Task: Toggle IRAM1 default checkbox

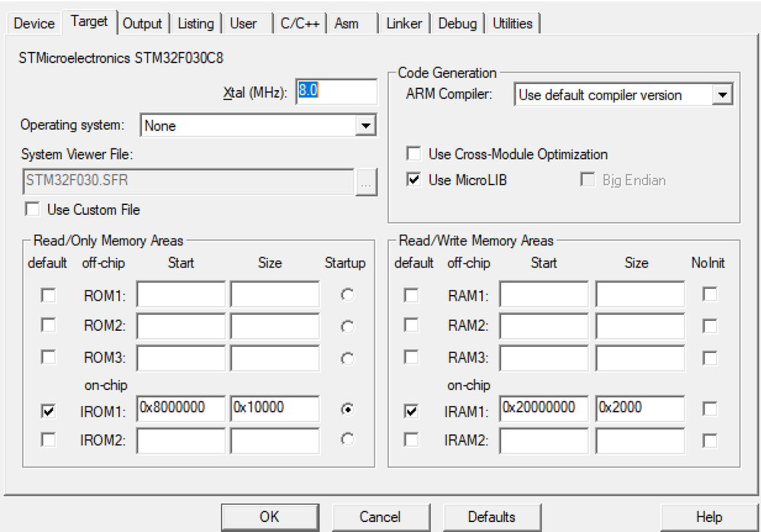Action: [411, 412]
